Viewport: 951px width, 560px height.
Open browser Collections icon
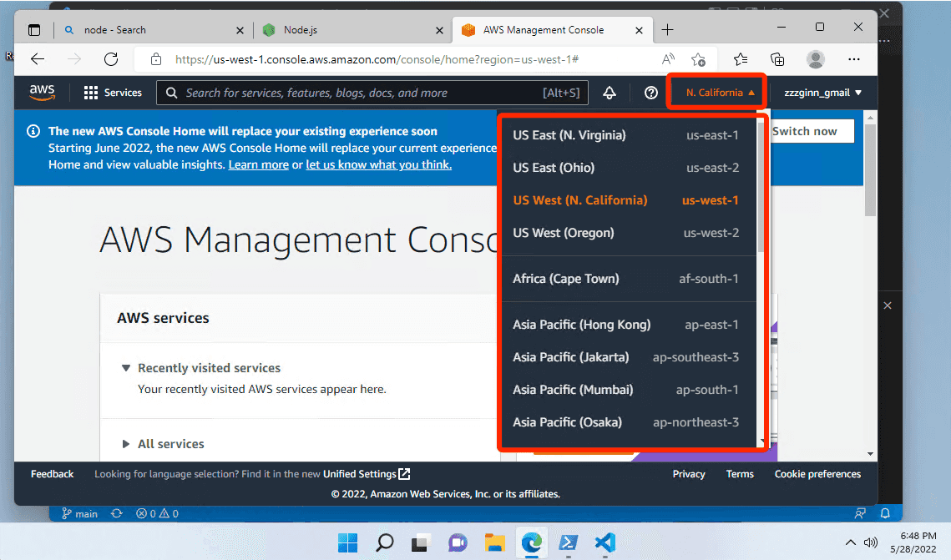tap(777, 59)
